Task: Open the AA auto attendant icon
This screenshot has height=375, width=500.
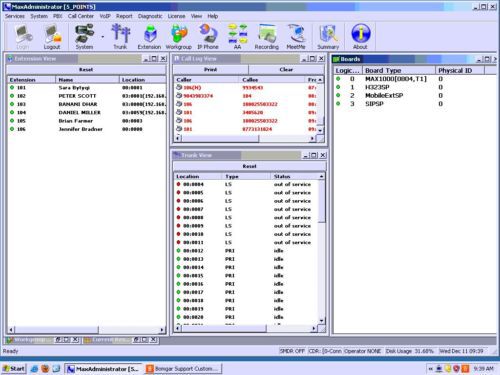Action: [x=237, y=37]
